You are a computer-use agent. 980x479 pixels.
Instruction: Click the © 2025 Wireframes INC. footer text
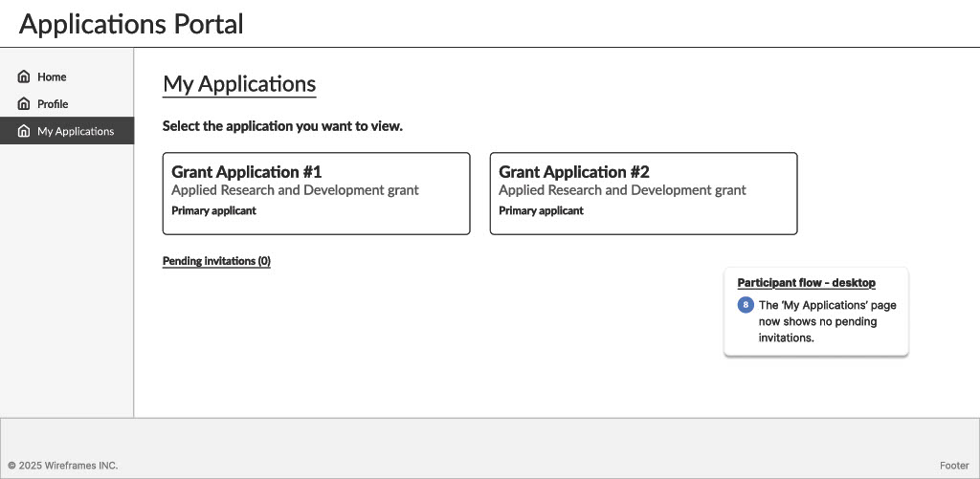point(62,466)
